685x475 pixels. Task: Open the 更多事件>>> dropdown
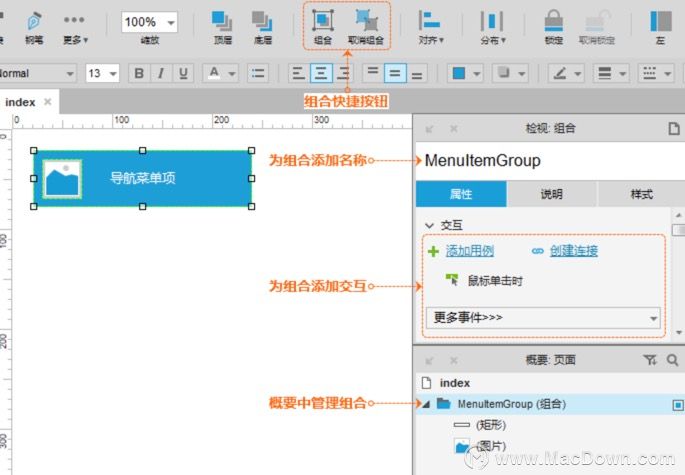point(543,318)
